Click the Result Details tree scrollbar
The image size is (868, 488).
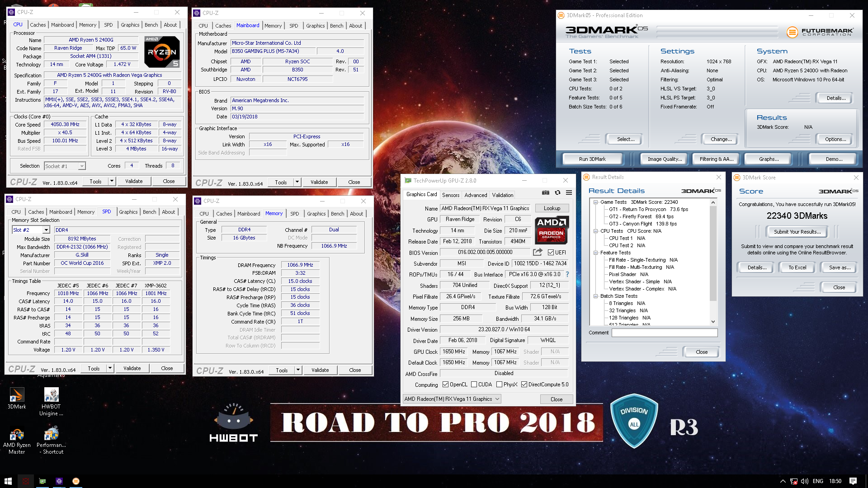713,253
